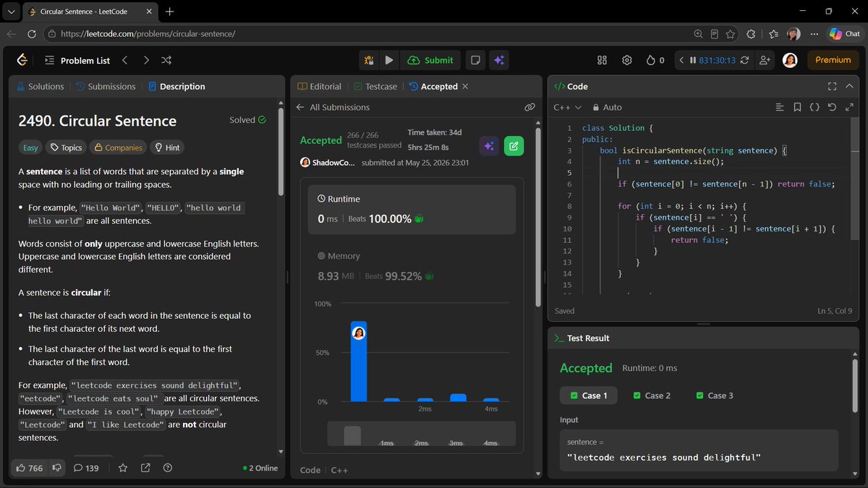
Task: Pause the 831:30:13 timer
Action: [x=693, y=60]
